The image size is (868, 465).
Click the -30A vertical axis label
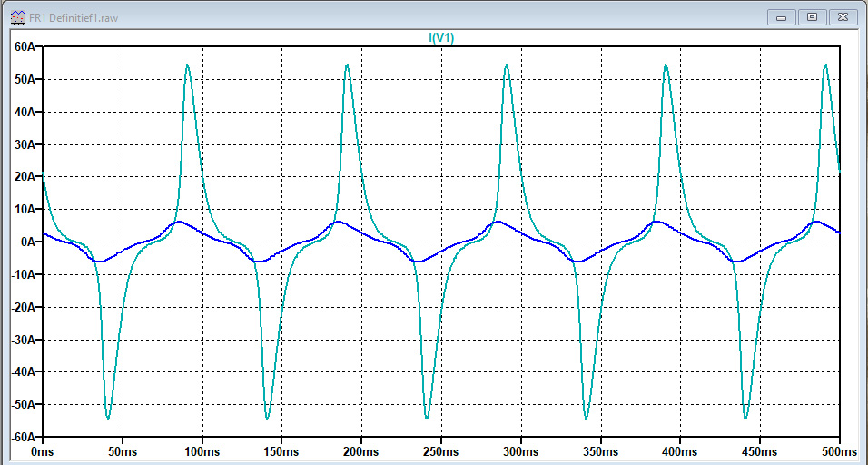(x=24, y=340)
